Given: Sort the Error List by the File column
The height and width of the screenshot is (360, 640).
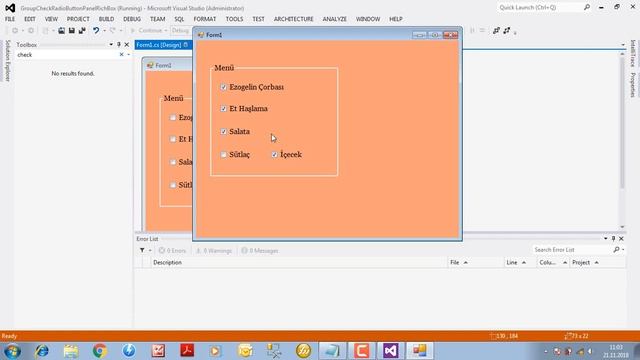Looking at the screenshot, I should (476, 262).
